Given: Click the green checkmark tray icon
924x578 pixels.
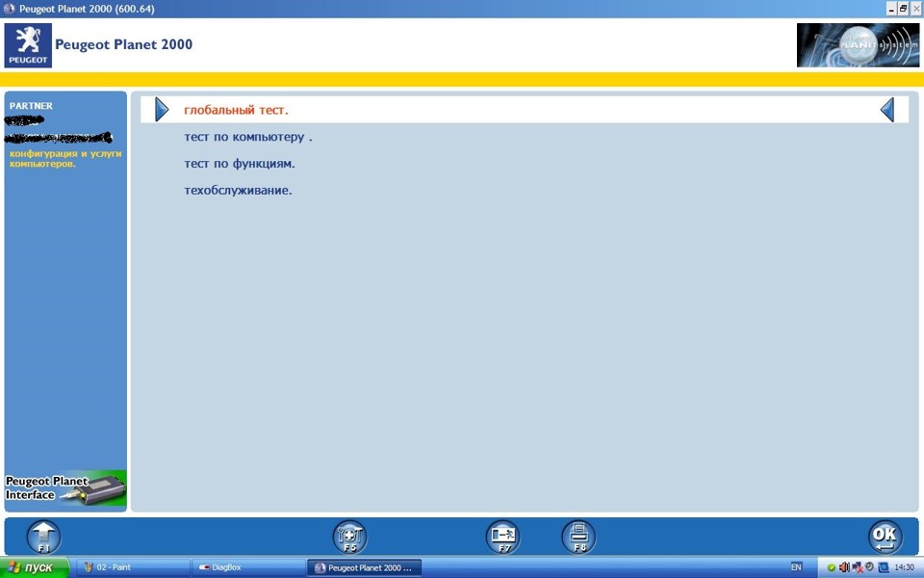Looking at the screenshot, I should [831, 567].
